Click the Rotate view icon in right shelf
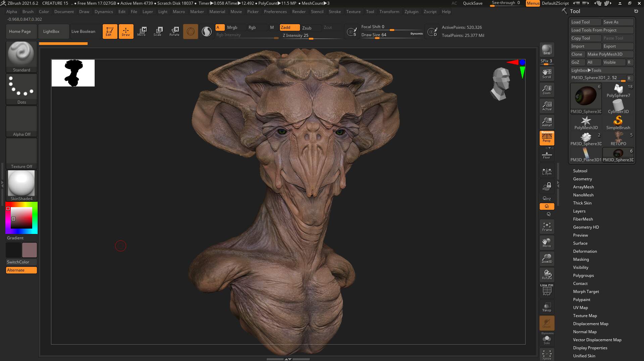Screen dimensions: 644x361 tap(547, 275)
